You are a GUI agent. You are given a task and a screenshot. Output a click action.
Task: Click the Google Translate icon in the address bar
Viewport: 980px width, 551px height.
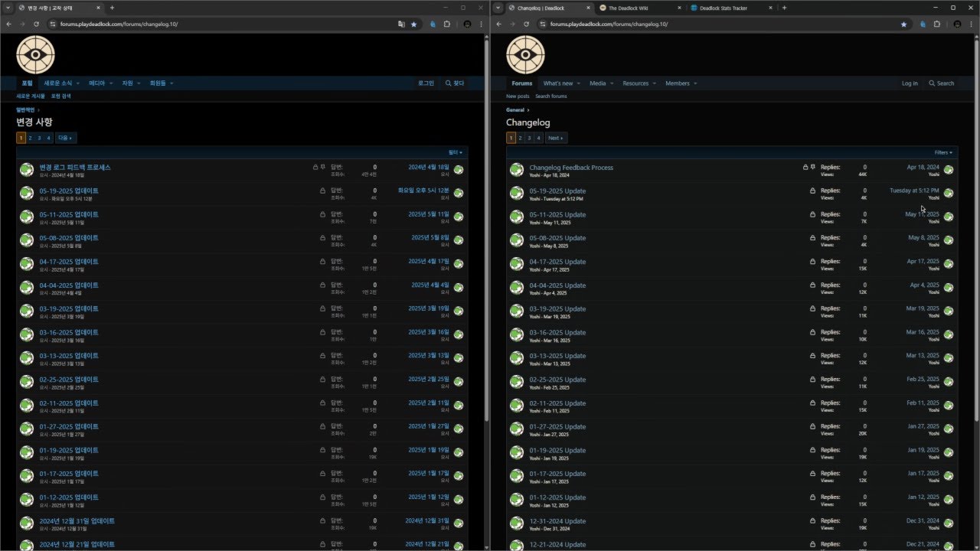401,24
